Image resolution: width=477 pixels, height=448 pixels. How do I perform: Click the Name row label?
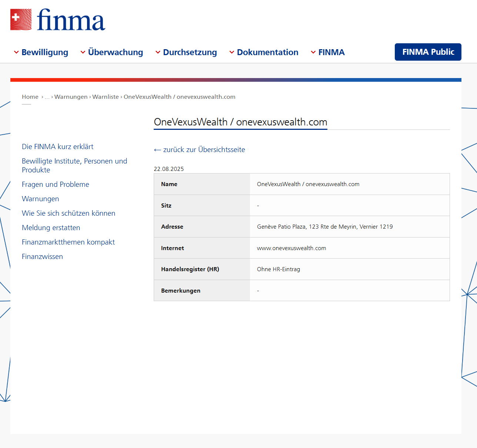pyautogui.click(x=169, y=184)
